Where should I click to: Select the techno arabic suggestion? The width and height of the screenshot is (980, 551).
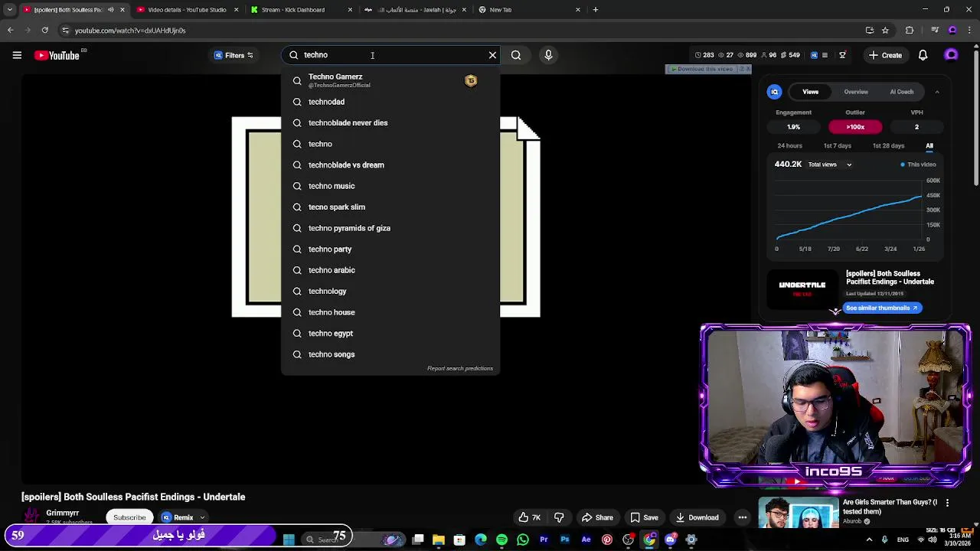tap(390, 270)
